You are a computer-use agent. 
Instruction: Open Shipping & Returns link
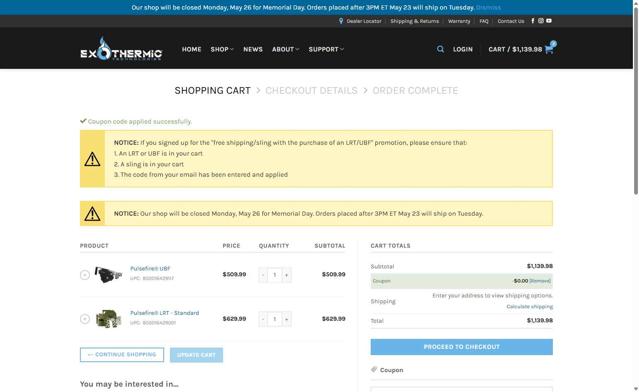(414, 21)
